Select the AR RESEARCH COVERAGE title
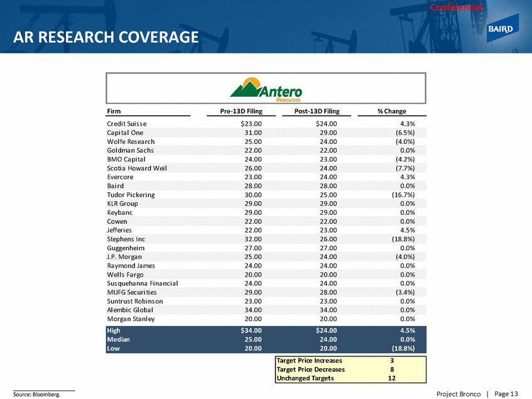532x399 pixels. (x=106, y=37)
